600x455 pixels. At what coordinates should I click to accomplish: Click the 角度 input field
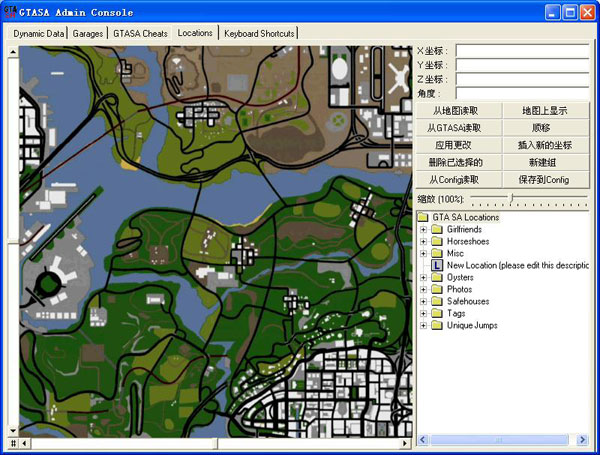pos(522,93)
